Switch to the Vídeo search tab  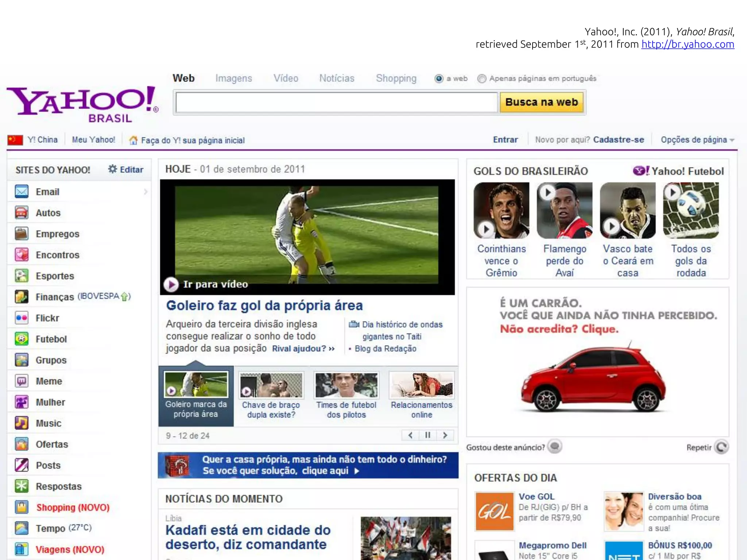pos(286,78)
